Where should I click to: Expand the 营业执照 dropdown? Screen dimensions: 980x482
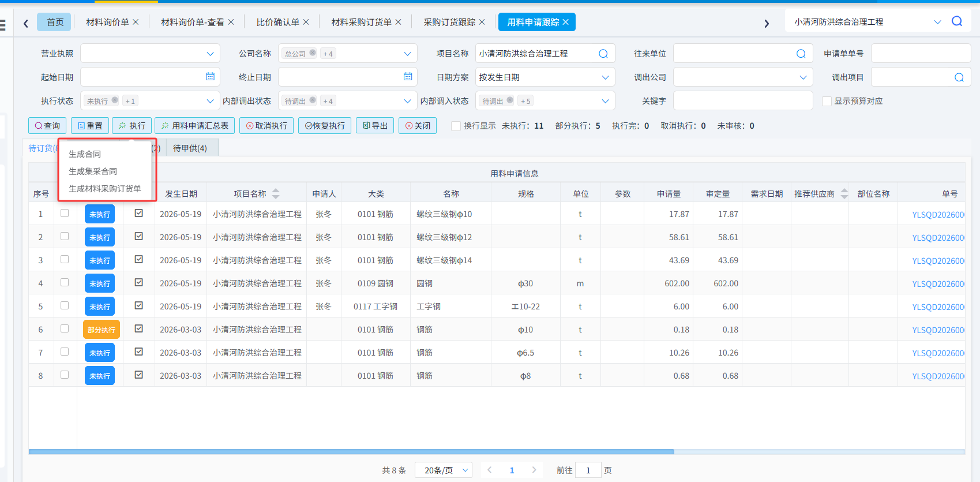(x=210, y=54)
